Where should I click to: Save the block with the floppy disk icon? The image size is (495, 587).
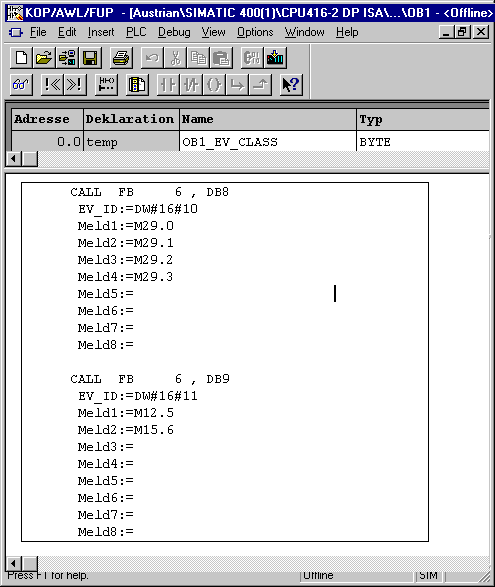click(x=90, y=58)
